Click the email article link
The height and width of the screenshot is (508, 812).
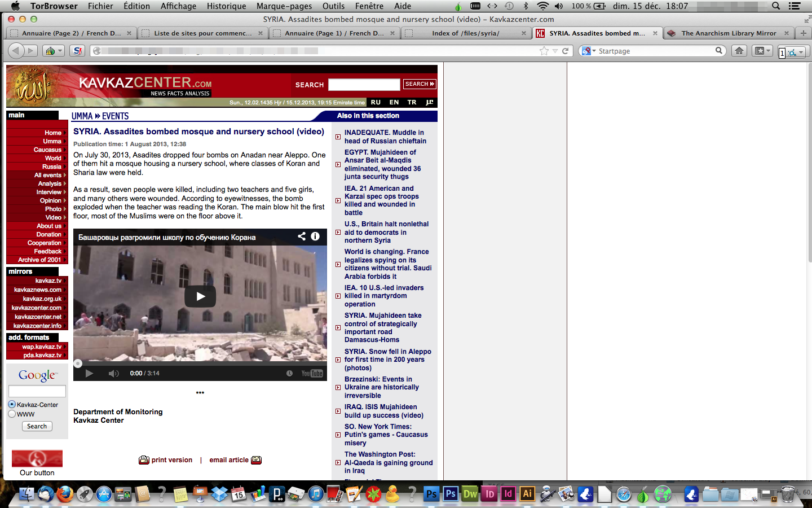(x=229, y=460)
